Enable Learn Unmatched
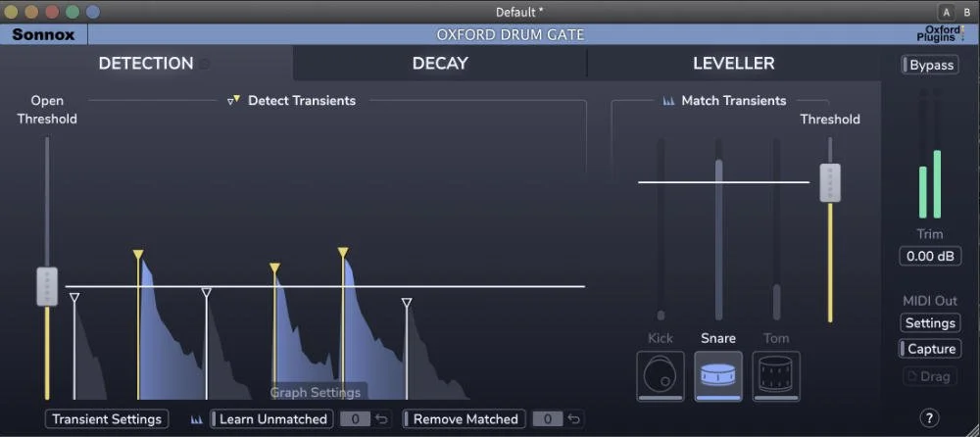 click(x=271, y=418)
